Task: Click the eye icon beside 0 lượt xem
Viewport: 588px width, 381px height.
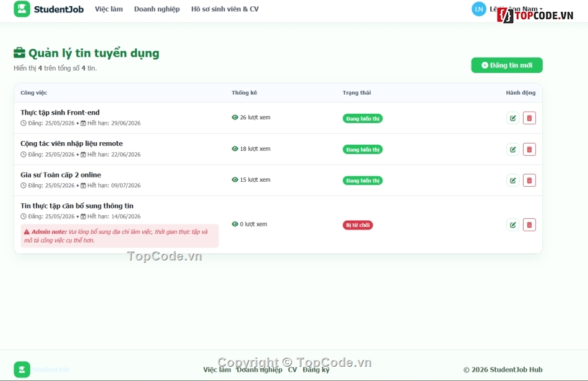Action: coord(235,224)
